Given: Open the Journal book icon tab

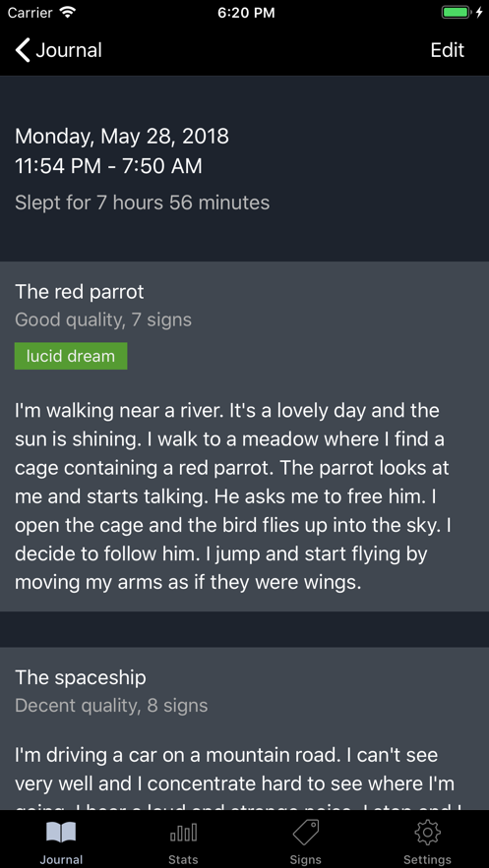Looking at the screenshot, I should pyautogui.click(x=61, y=832).
